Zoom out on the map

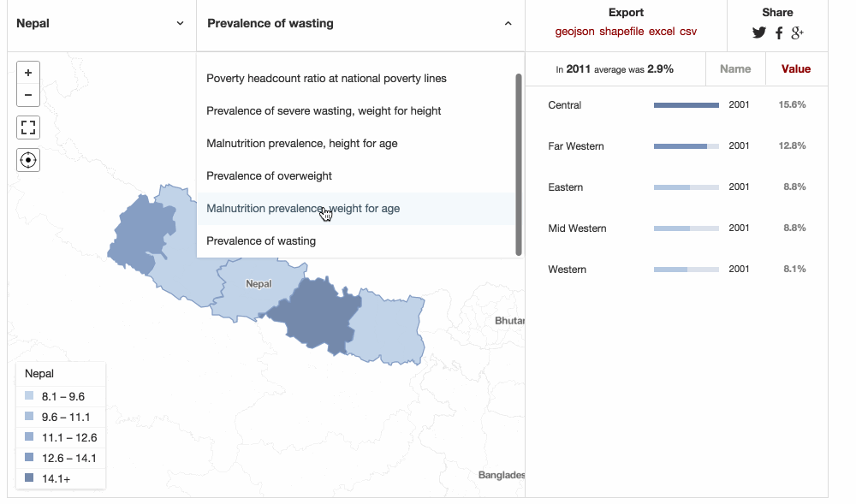coord(28,95)
